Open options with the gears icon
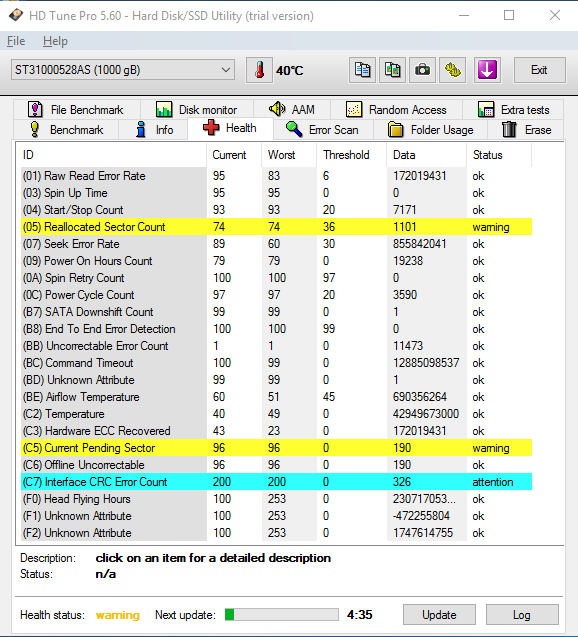The image size is (578, 637). (452, 70)
